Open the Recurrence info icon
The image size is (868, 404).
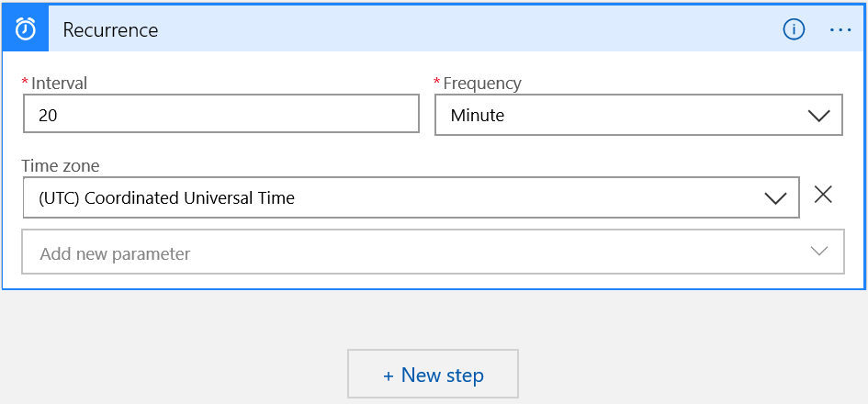[794, 29]
